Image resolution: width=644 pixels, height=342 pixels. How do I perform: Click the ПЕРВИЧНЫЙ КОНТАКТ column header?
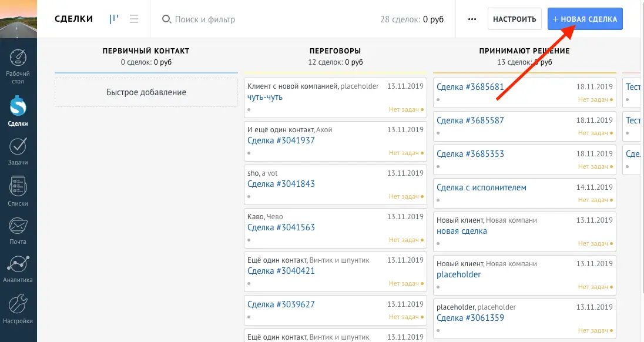click(146, 51)
